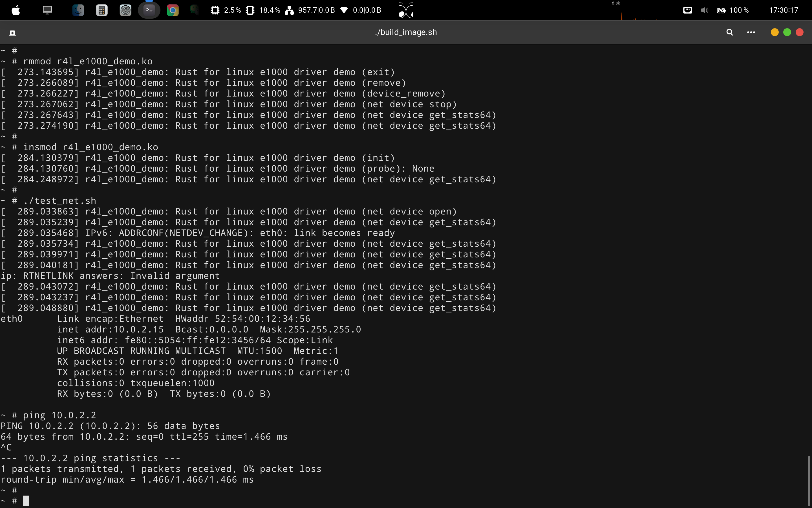Click the battery charging icon
This screenshot has height=508, width=812.
721,10
